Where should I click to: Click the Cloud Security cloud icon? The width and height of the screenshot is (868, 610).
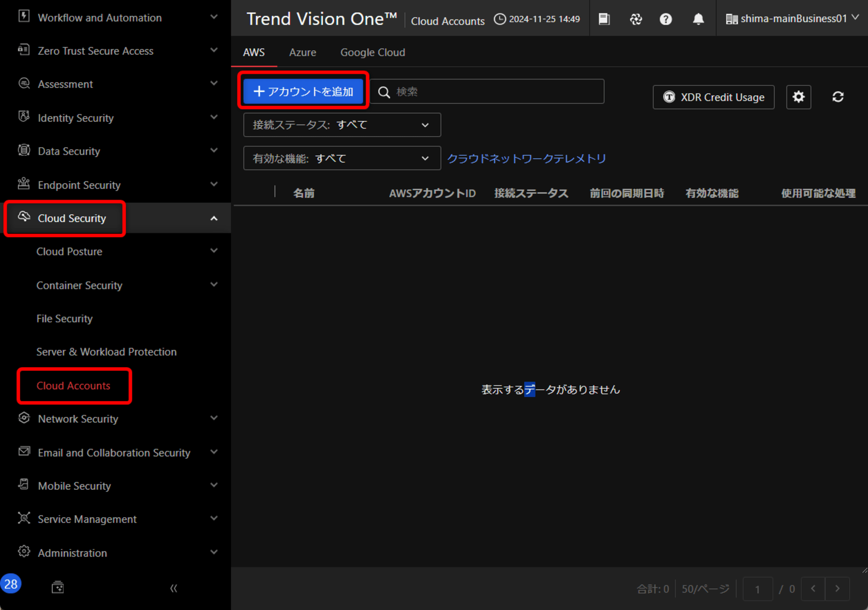click(x=24, y=216)
